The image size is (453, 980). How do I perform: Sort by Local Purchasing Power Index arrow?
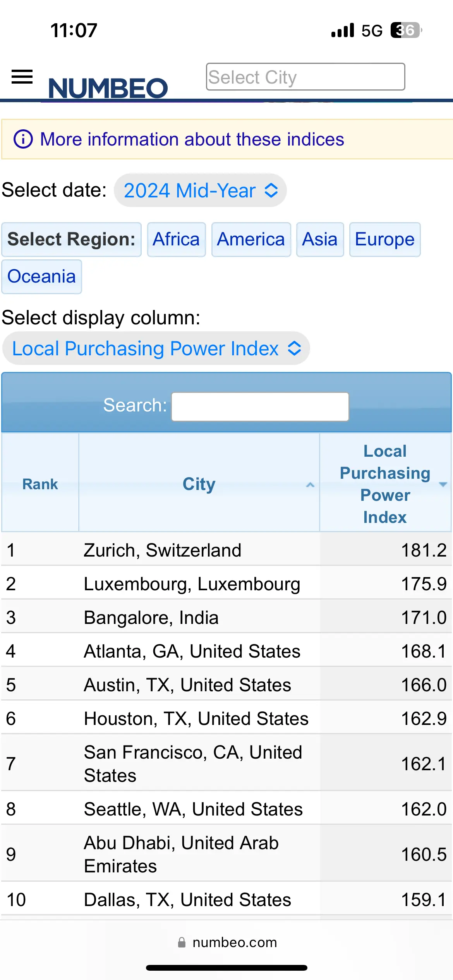point(443,484)
